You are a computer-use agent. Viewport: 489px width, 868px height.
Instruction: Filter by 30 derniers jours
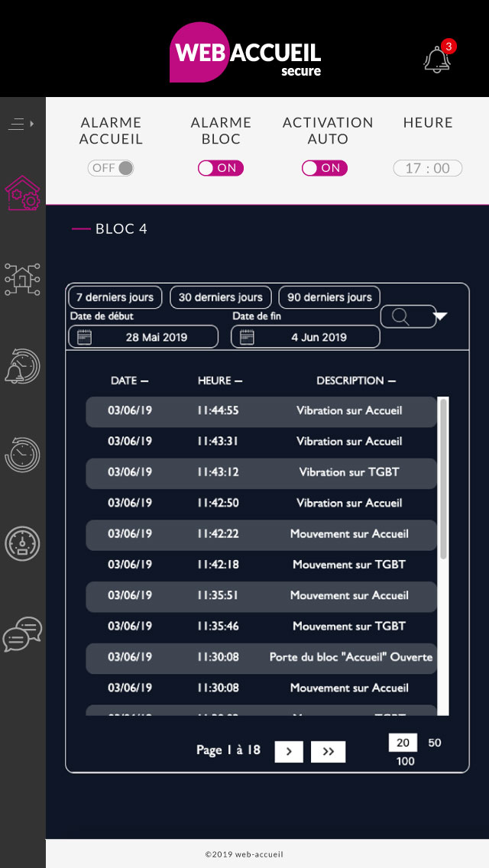click(220, 297)
